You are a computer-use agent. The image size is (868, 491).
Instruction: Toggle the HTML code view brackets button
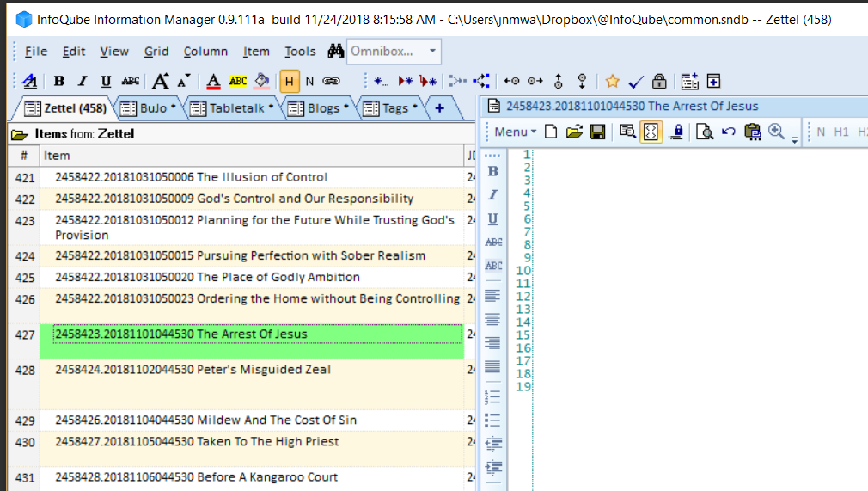[x=651, y=132]
